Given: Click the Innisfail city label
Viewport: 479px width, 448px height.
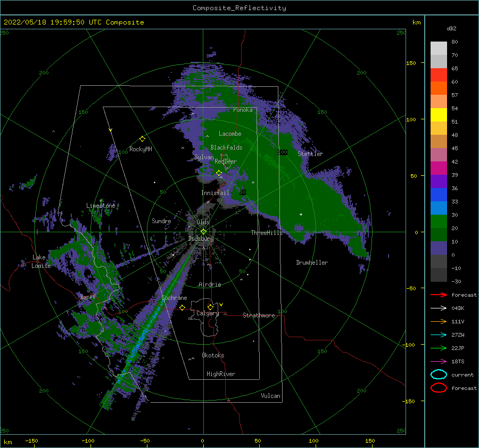Looking at the screenshot, I should click(215, 193).
